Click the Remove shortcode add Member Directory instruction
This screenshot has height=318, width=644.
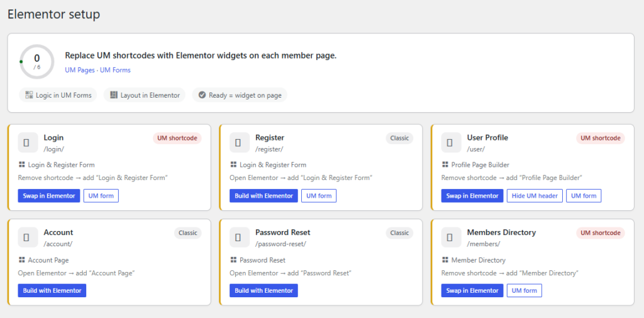pos(510,273)
